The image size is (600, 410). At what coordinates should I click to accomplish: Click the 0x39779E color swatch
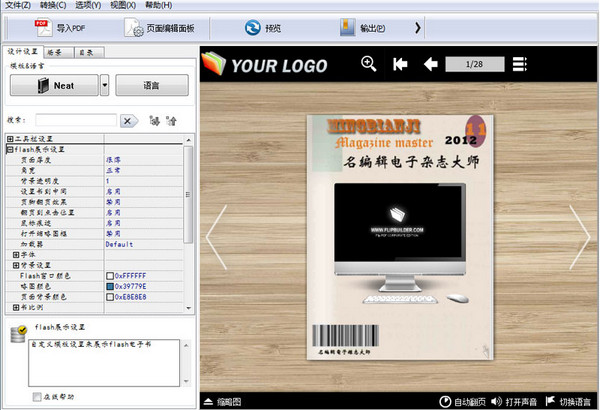coord(110,286)
